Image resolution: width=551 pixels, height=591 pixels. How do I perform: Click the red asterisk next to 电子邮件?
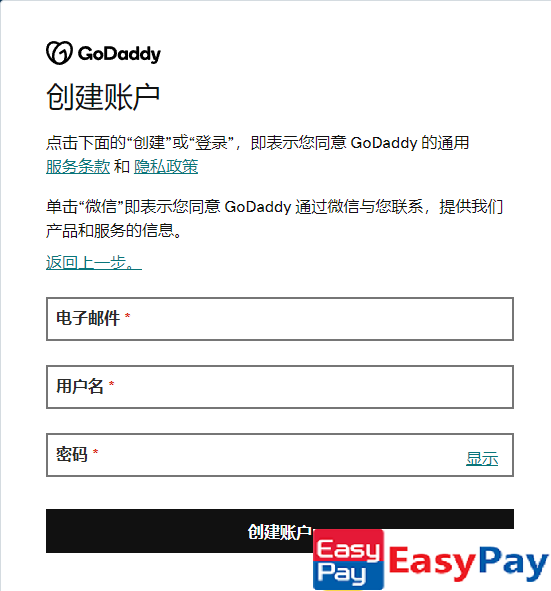(127, 316)
